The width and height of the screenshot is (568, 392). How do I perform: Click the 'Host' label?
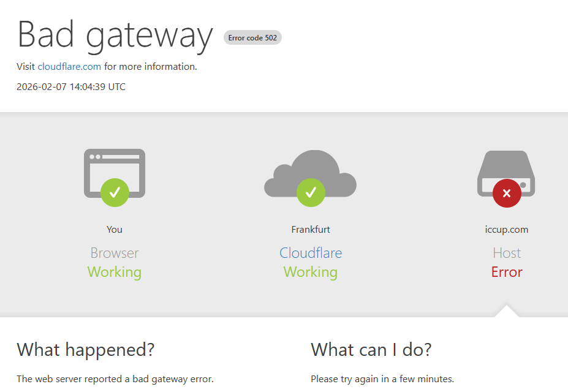click(507, 253)
